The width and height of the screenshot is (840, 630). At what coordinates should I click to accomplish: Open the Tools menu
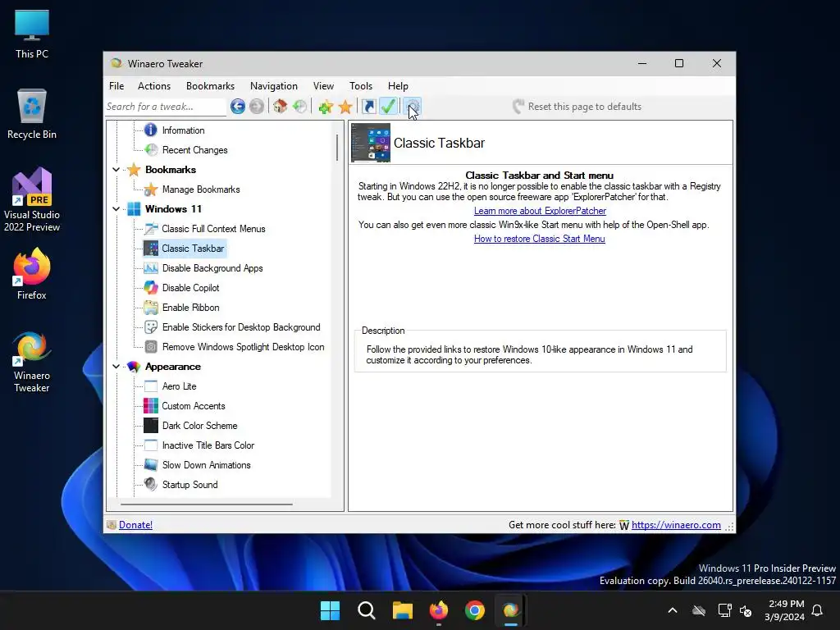[x=361, y=85]
